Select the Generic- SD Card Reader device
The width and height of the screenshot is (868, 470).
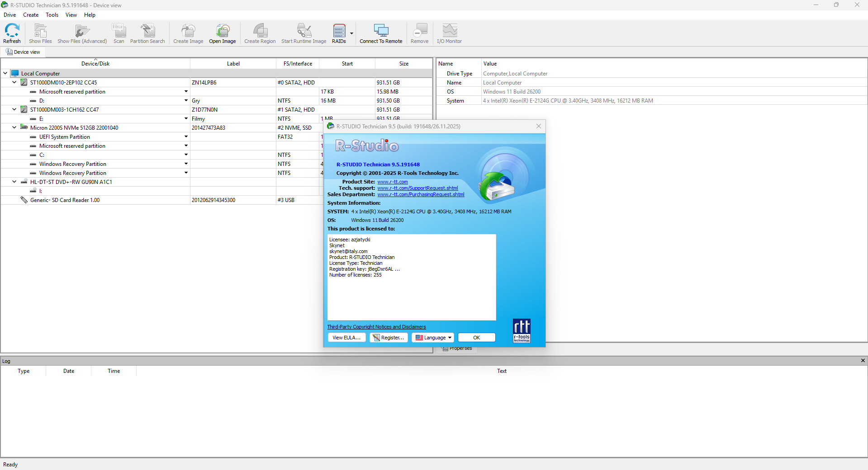click(x=65, y=200)
